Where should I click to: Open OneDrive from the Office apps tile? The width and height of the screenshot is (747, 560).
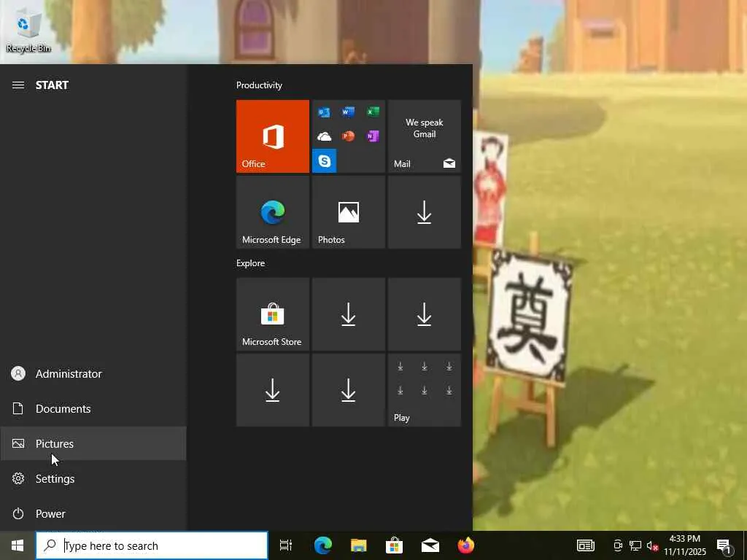(324, 136)
